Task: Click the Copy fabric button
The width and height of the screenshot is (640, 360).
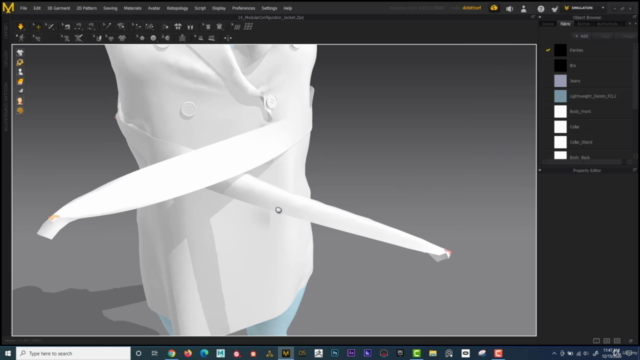Action: (604, 36)
